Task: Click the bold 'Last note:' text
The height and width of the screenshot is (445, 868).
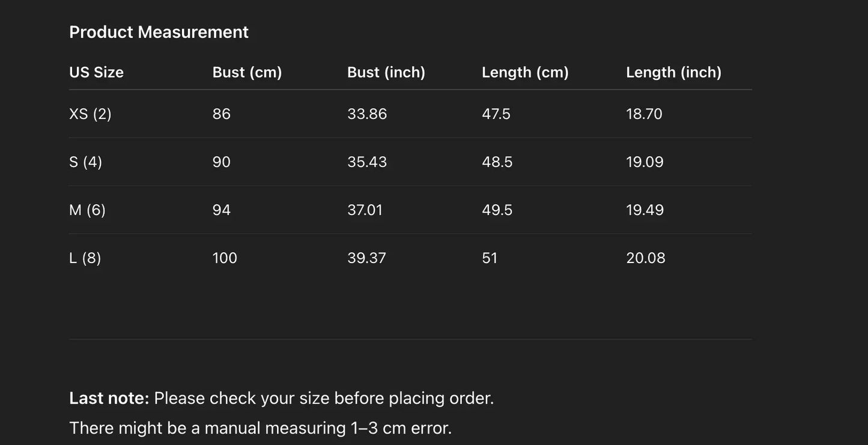Action: [109, 398]
